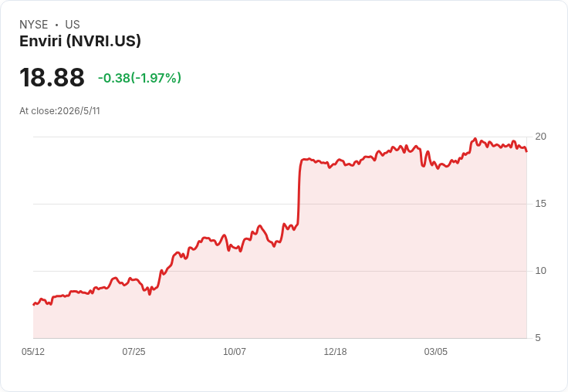Click the chart peak near the 20 gridline
Image resolution: width=568 pixels, height=392 pixels.
click(x=475, y=139)
